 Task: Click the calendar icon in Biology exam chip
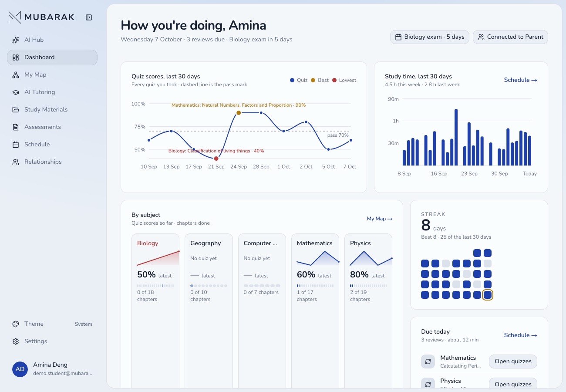(x=398, y=37)
